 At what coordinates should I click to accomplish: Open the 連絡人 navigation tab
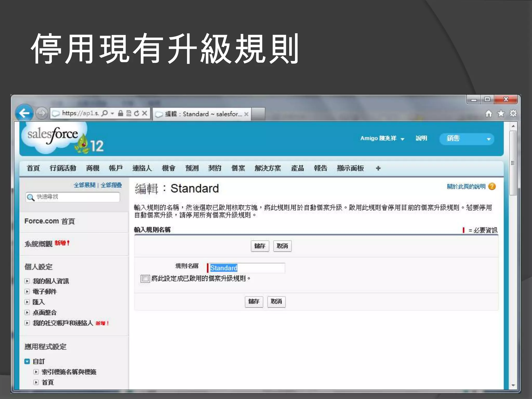coord(142,168)
